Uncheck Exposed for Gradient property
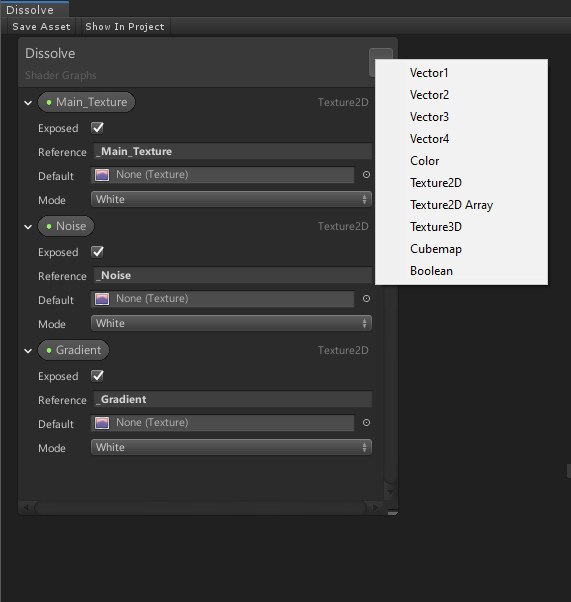The height and width of the screenshot is (602, 571). (x=98, y=376)
